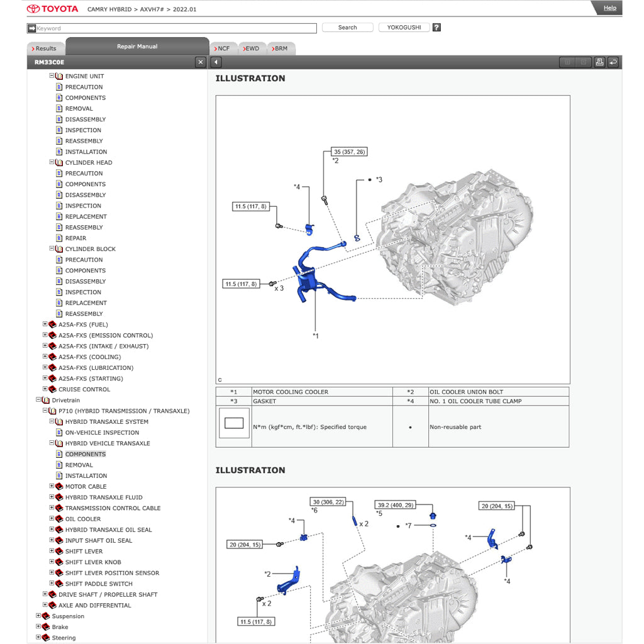This screenshot has width=644, height=644.
Task: Click the arrow icon beside the Keyword field
Action: (31, 28)
